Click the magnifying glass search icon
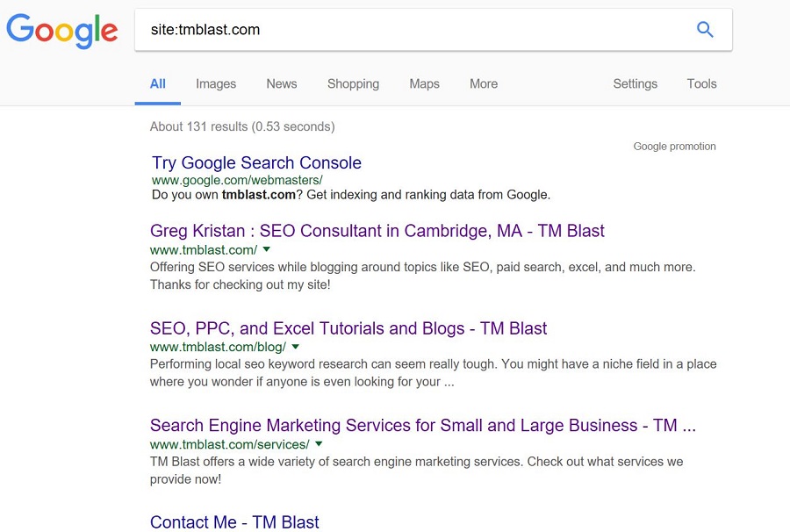790x532 pixels. (x=705, y=30)
